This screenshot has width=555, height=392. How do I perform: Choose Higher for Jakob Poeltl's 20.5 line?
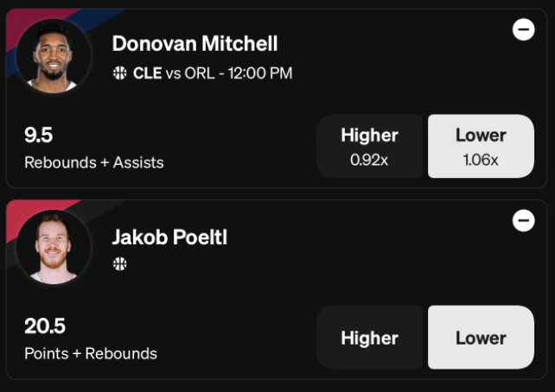[369, 338]
